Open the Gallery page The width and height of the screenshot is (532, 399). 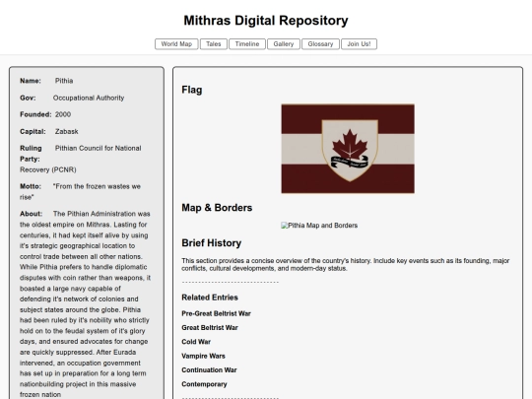[284, 44]
